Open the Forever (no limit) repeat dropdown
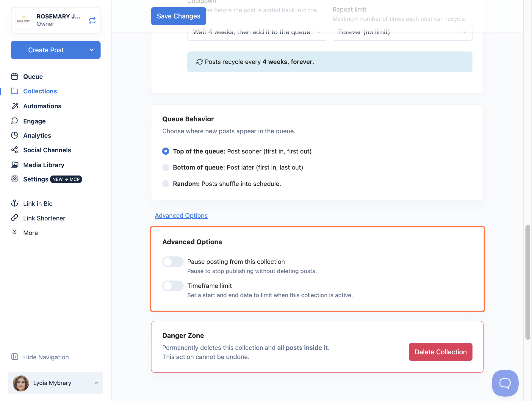The height and width of the screenshot is (401, 532). pos(402,32)
